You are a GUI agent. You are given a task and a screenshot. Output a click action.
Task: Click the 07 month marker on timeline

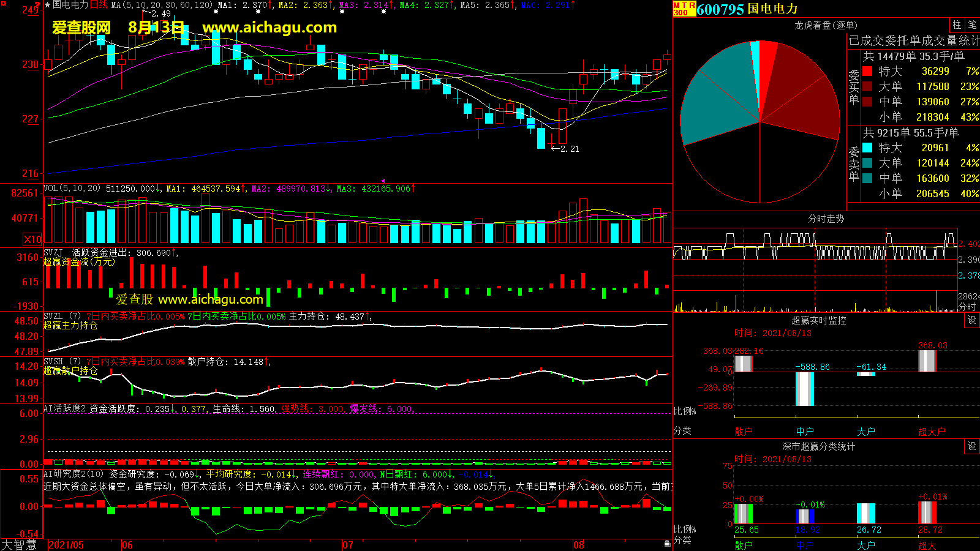click(348, 545)
